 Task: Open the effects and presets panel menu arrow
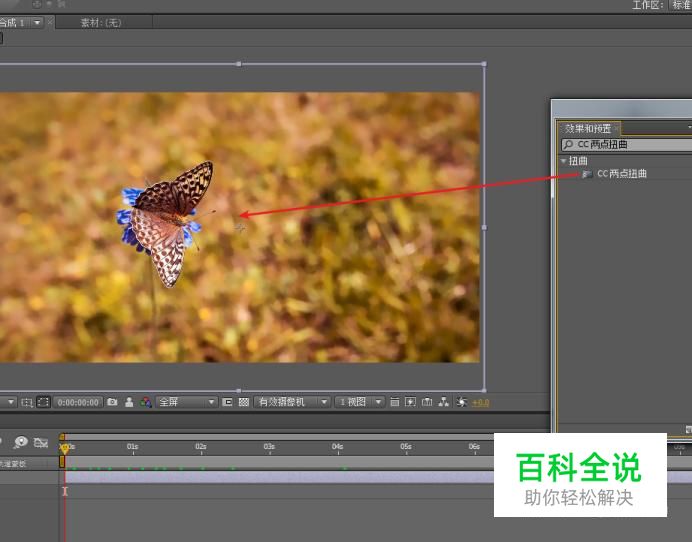point(689,128)
